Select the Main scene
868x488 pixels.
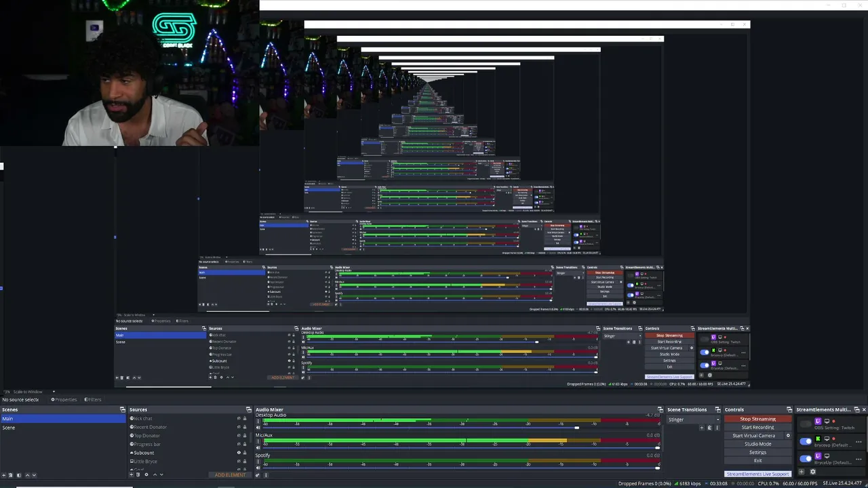(x=63, y=419)
